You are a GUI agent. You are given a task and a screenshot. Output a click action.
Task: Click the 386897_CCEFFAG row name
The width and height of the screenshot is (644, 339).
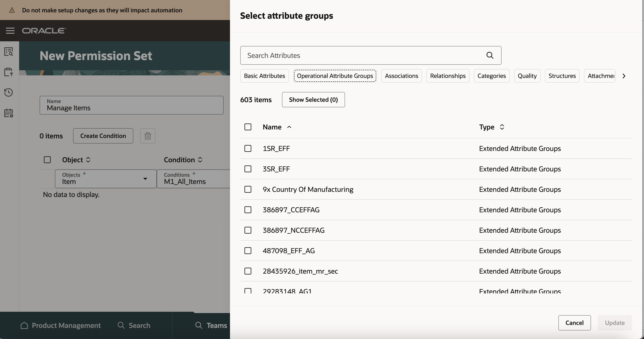tap(291, 210)
